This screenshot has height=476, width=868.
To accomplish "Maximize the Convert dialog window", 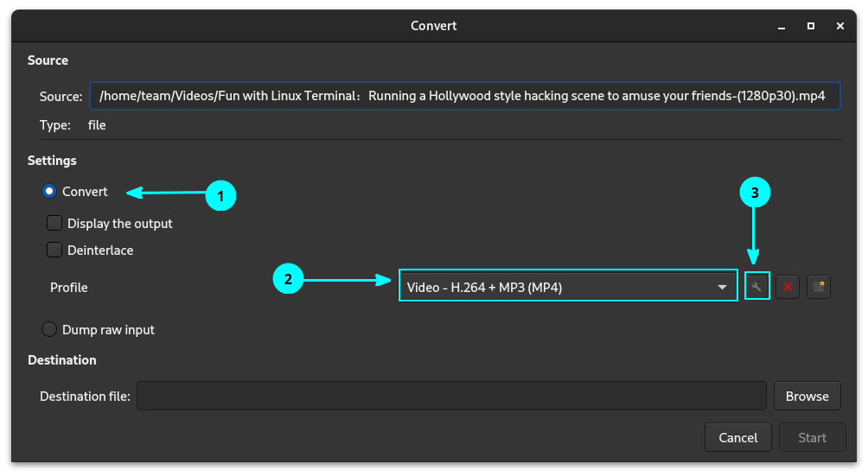I will pyautogui.click(x=811, y=26).
